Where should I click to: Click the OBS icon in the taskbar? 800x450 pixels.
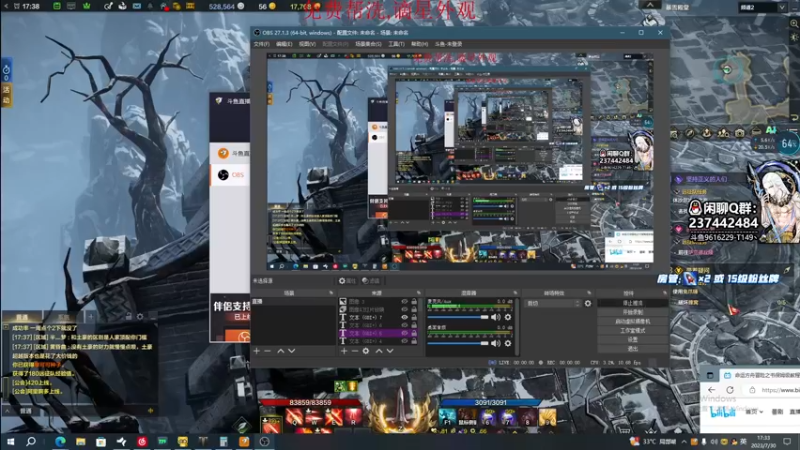(x=264, y=441)
